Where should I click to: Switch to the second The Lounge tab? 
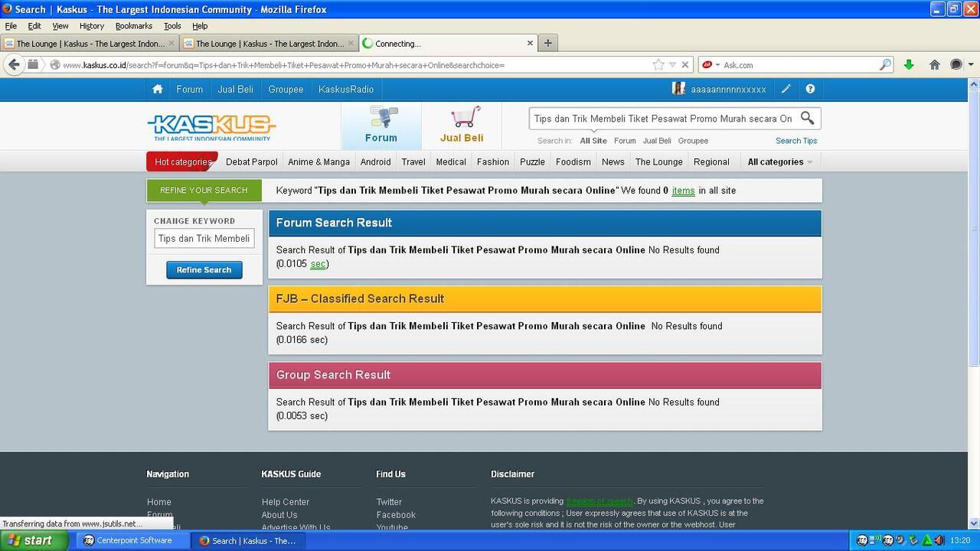click(269, 44)
